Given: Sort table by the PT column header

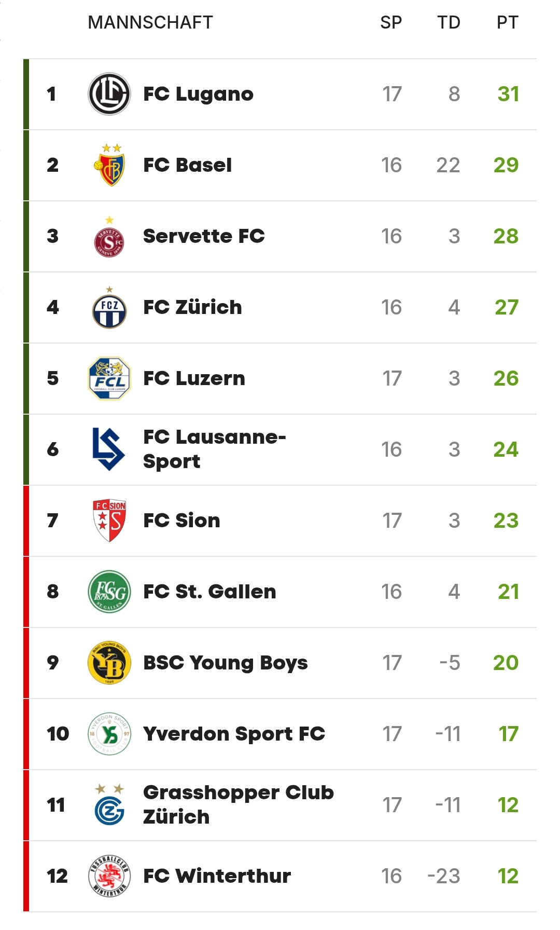Looking at the screenshot, I should click(507, 22).
